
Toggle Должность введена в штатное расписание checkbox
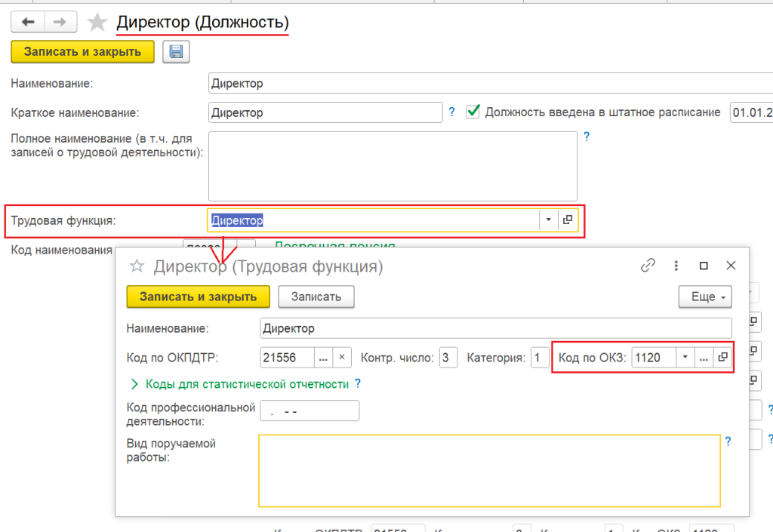[x=473, y=112]
